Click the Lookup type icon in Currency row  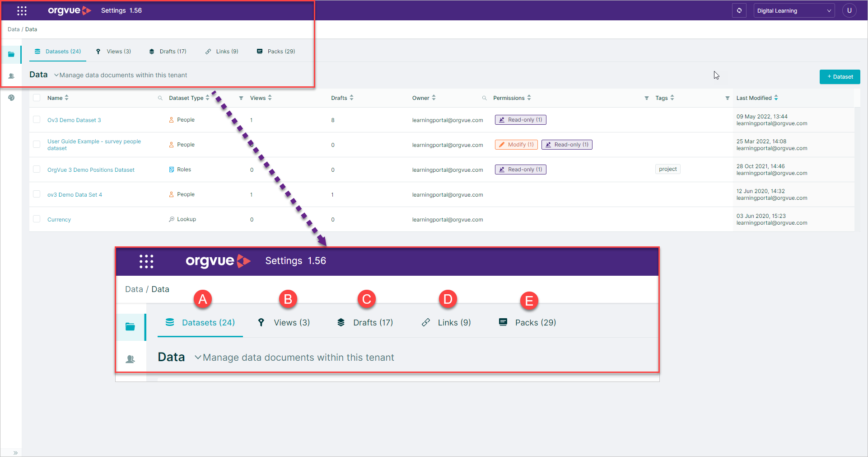click(172, 219)
